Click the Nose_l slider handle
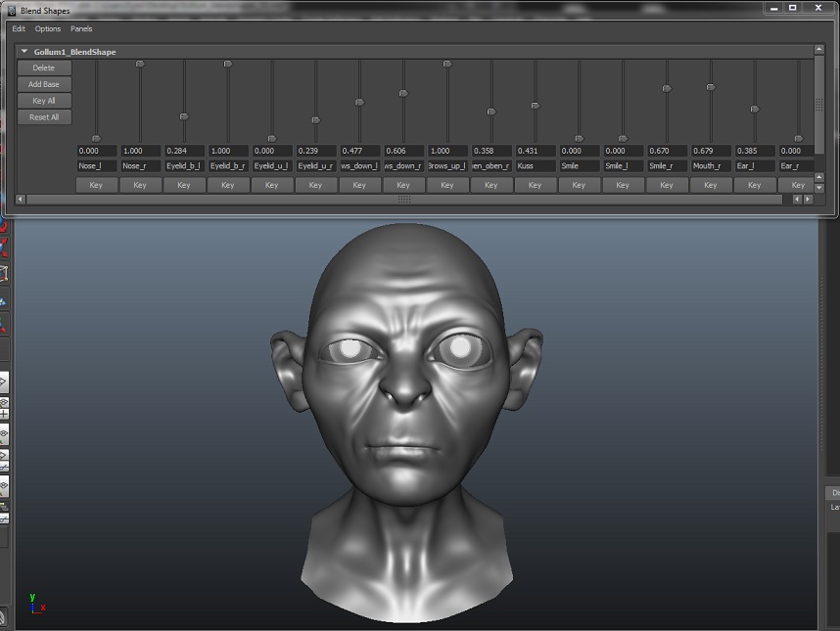840x631 pixels. (96, 139)
